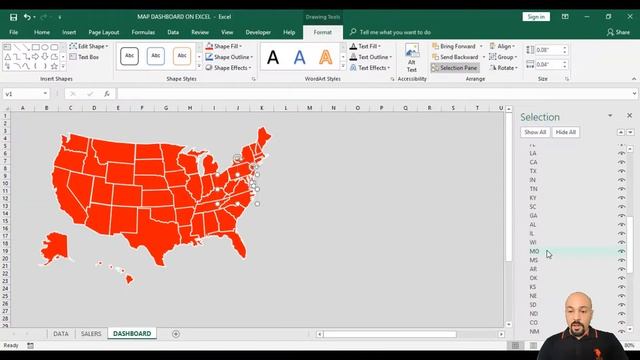This screenshot has width=640, height=360.
Task: Choose the black WordArt A style
Action: [273, 57]
